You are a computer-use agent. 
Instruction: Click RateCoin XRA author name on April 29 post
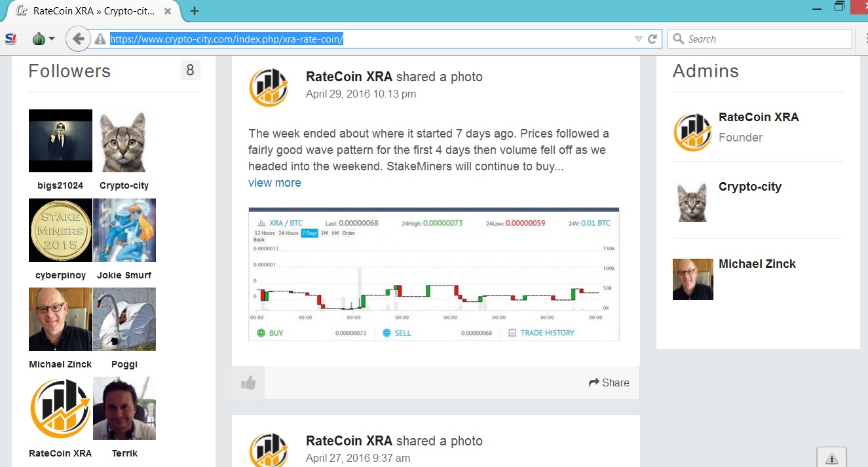[349, 77]
